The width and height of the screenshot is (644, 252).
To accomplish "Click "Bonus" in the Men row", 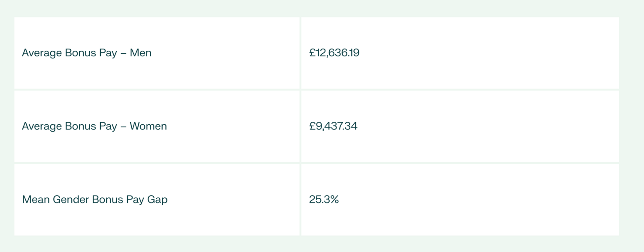I will (x=79, y=53).
